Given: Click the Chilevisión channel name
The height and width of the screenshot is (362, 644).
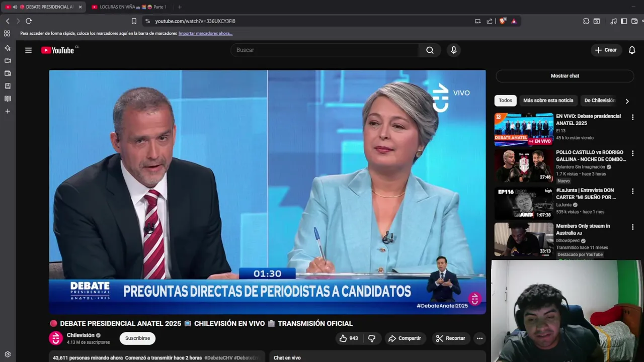Looking at the screenshot, I should click(80, 335).
